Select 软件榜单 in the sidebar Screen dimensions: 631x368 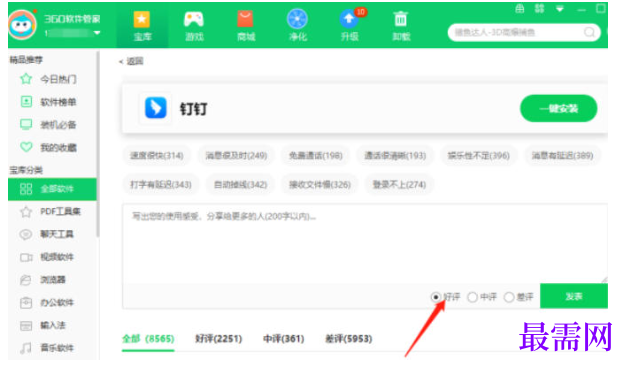[x=52, y=102]
